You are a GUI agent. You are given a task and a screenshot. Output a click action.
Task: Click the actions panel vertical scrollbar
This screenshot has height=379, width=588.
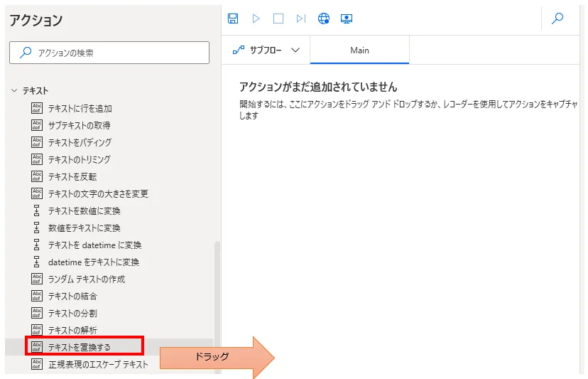[x=217, y=299]
